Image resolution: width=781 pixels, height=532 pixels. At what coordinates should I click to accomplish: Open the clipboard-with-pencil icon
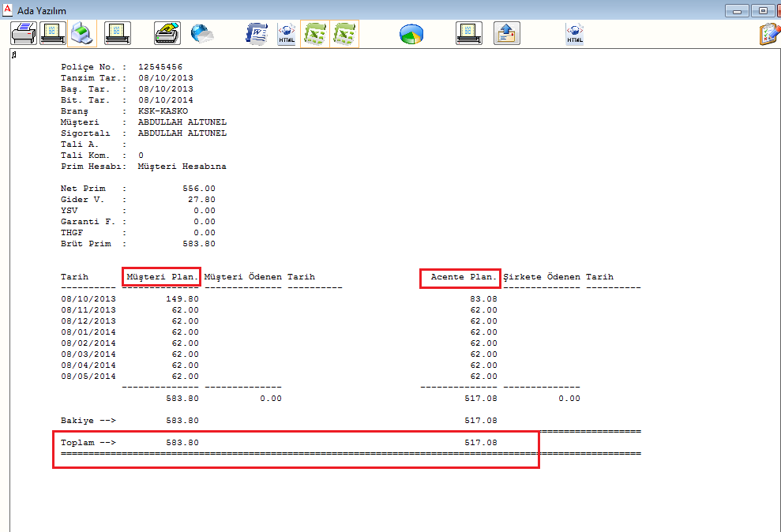click(768, 34)
